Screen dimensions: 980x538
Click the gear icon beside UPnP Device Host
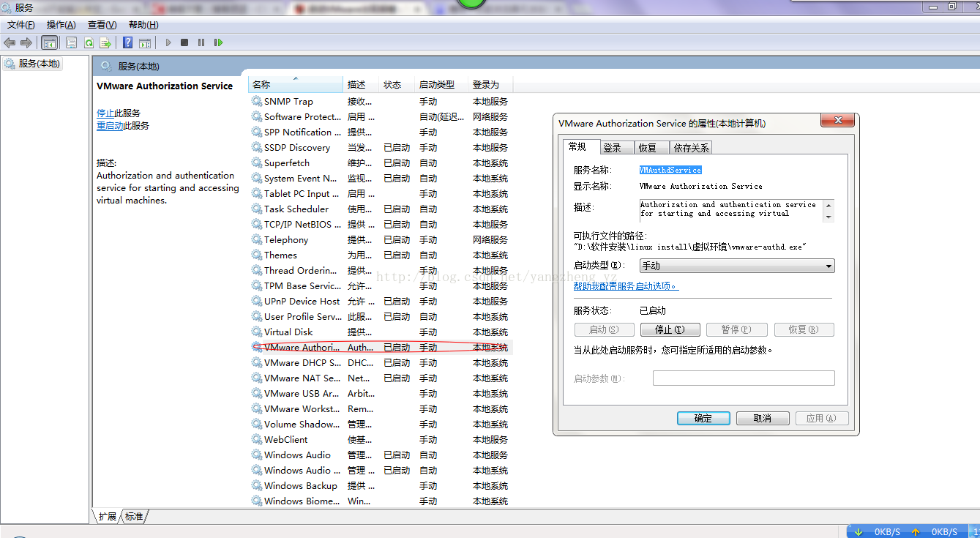(257, 301)
